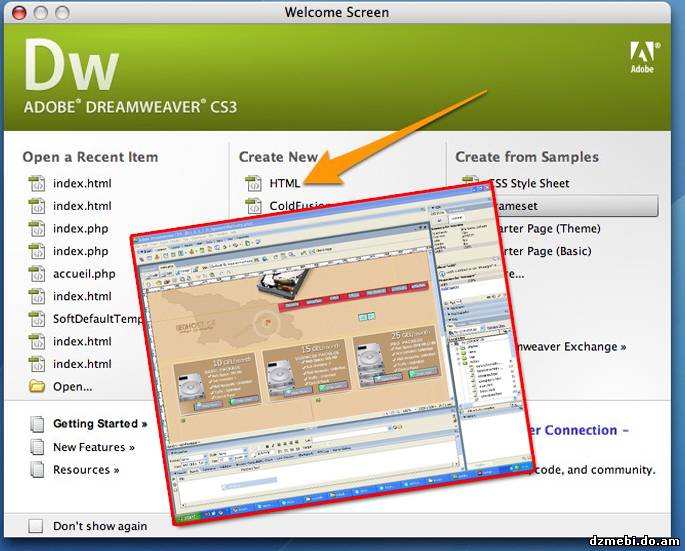Open the Resources link
Viewport: 685px width, 551px height.
[86, 470]
